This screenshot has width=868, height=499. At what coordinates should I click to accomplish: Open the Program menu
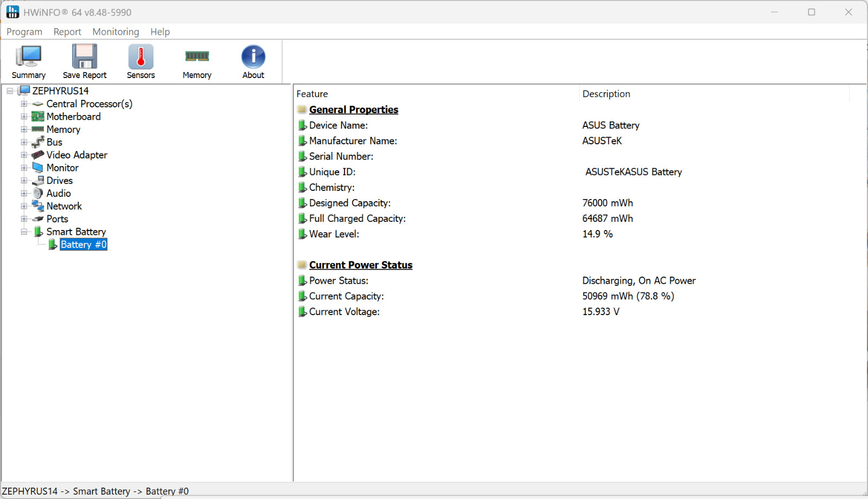tap(24, 32)
